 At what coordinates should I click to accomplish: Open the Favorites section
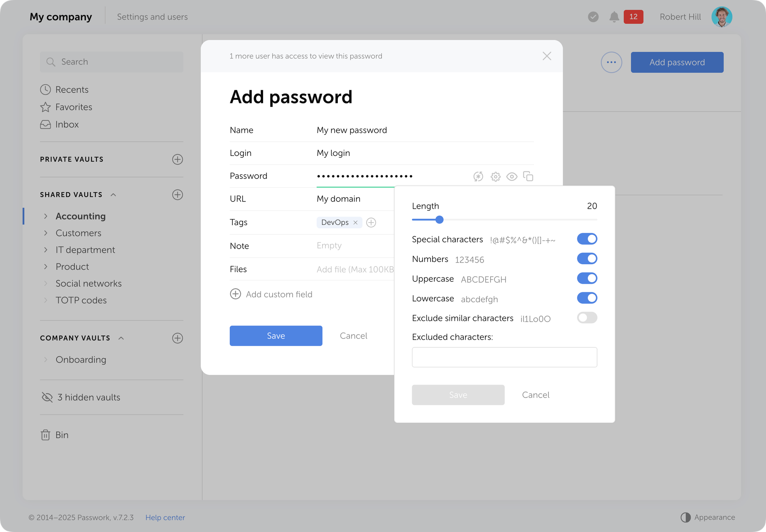tap(74, 107)
